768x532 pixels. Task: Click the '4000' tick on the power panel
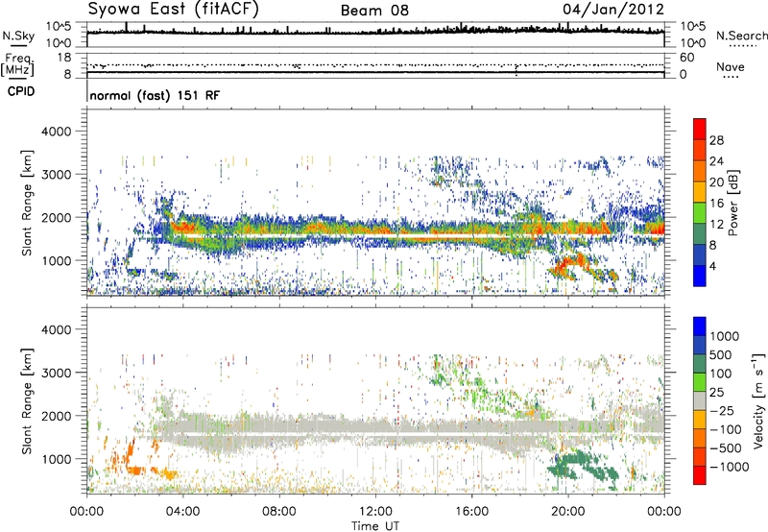tap(56, 132)
